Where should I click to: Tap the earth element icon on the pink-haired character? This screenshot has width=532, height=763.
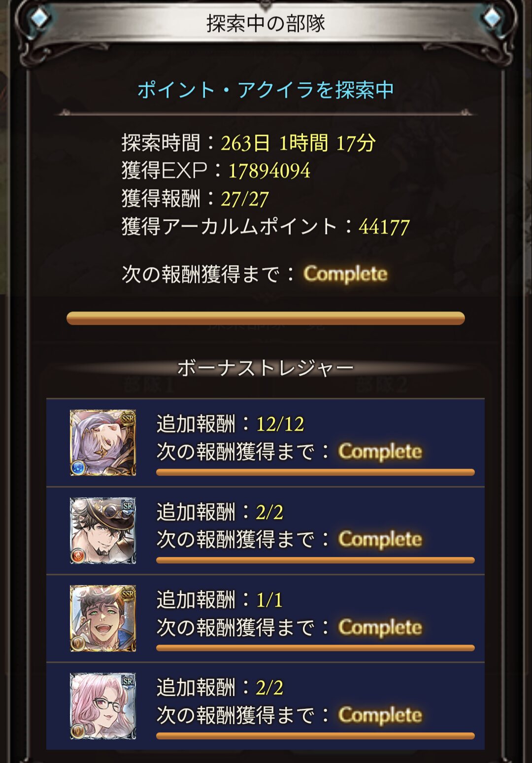tap(78, 731)
